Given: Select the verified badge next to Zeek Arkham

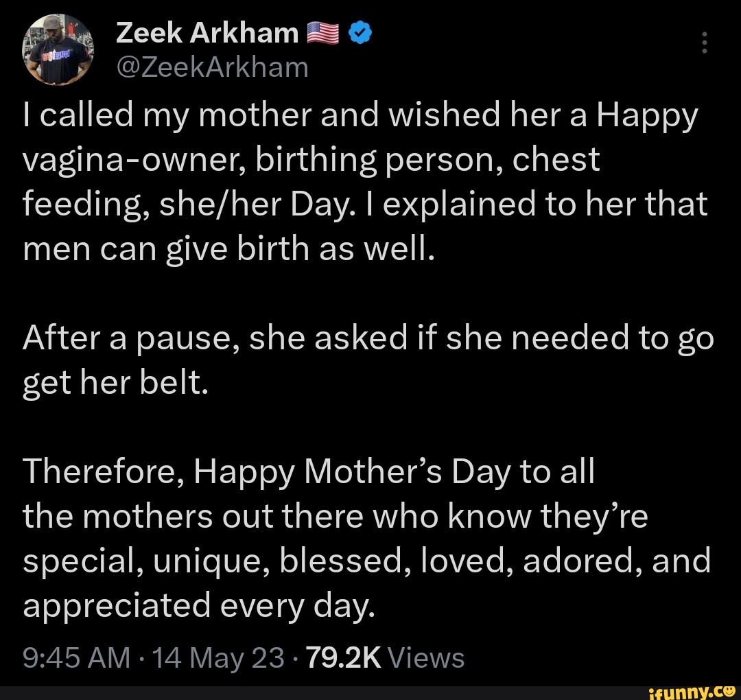Looking at the screenshot, I should point(360,32).
